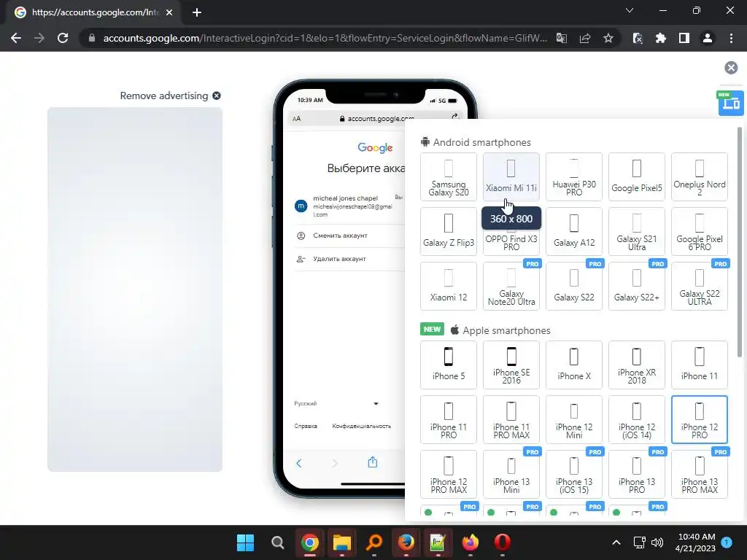Screen dimensions: 747x560
Task: Select Oneplus Nord 2 device
Action: tap(700, 176)
